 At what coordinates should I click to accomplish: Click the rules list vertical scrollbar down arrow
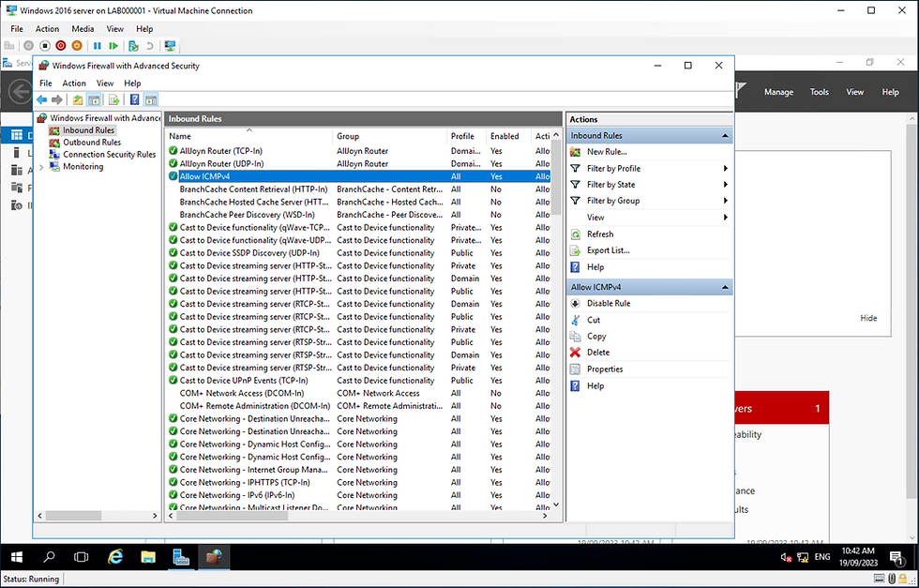click(x=556, y=505)
